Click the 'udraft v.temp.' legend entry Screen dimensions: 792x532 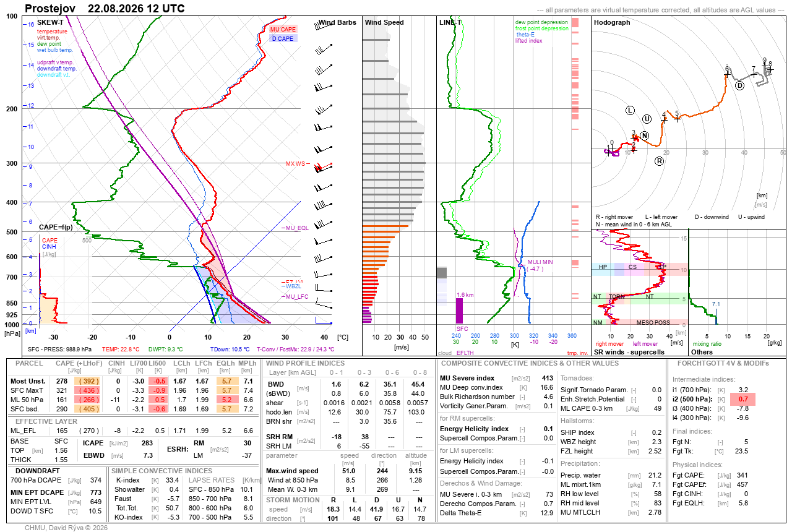click(x=56, y=62)
